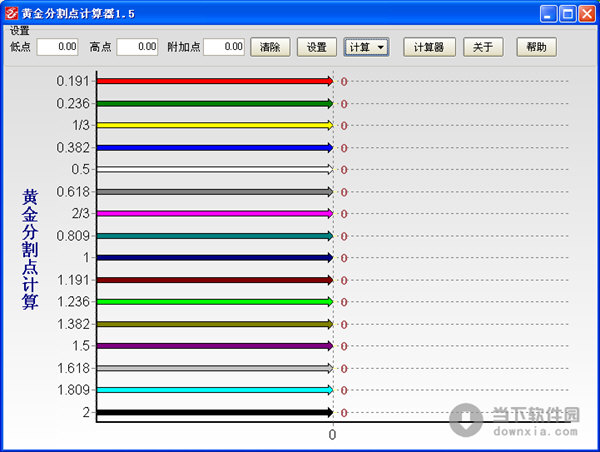Screen dimensions: 600x452
Task: Click the 低点 low point input field
Action: pyautogui.click(x=57, y=47)
